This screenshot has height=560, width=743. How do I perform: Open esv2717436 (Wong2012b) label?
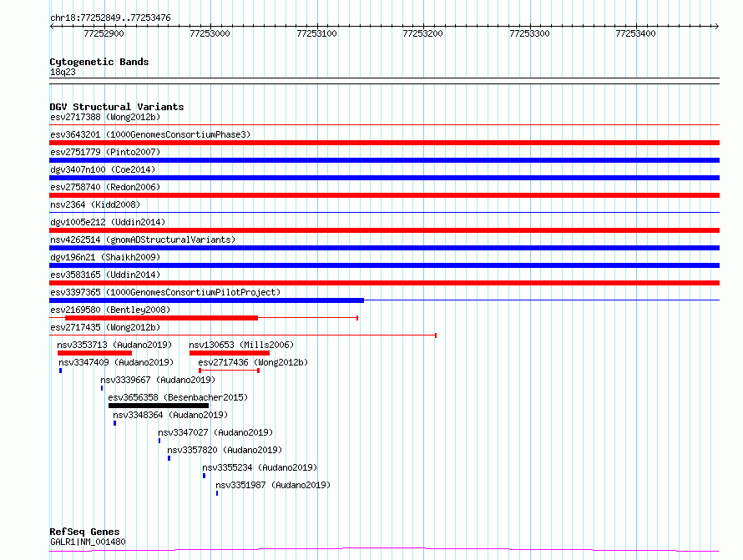tap(253, 362)
